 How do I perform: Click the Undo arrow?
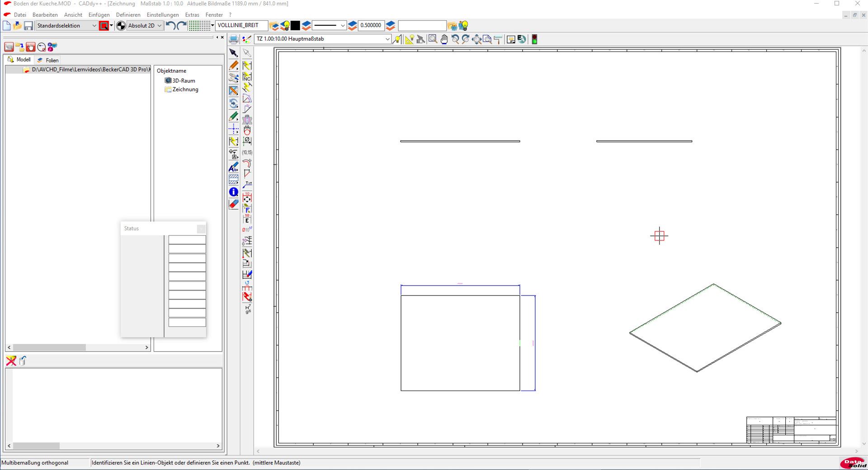[x=170, y=26]
